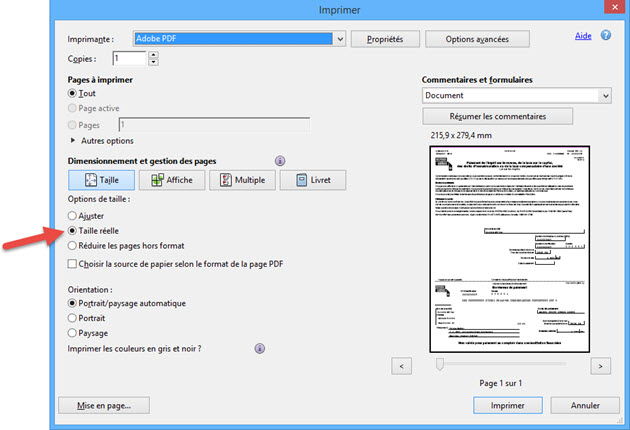Open Options avancées

(x=477, y=39)
